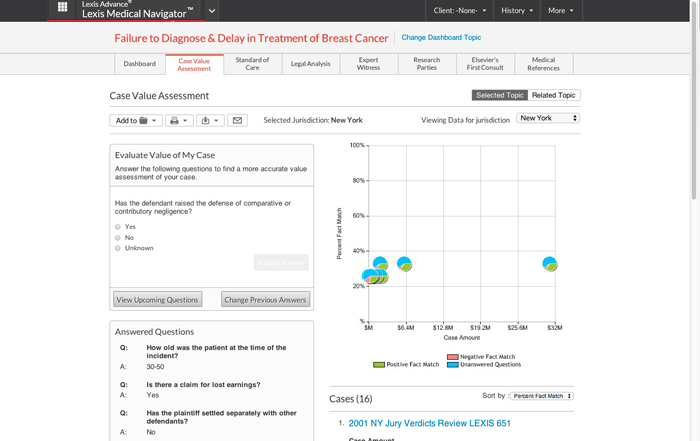Click 'Is there a claim for lost earnings?' question

(203, 385)
